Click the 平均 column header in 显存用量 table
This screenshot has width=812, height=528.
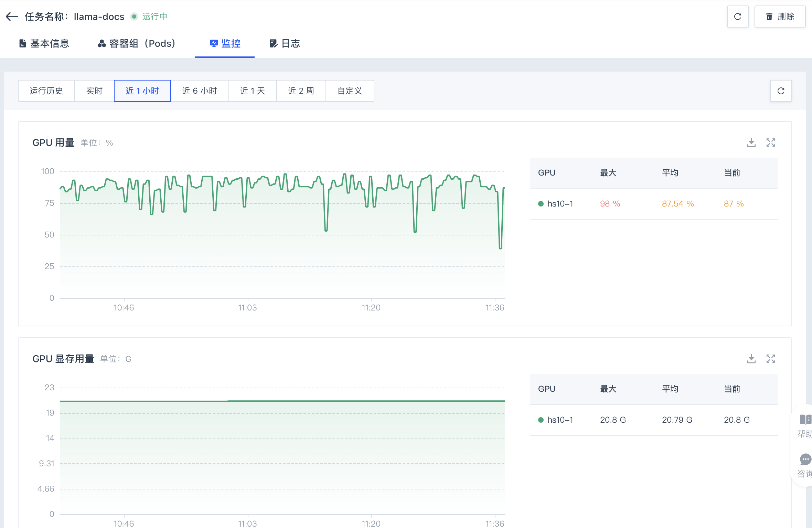click(670, 389)
